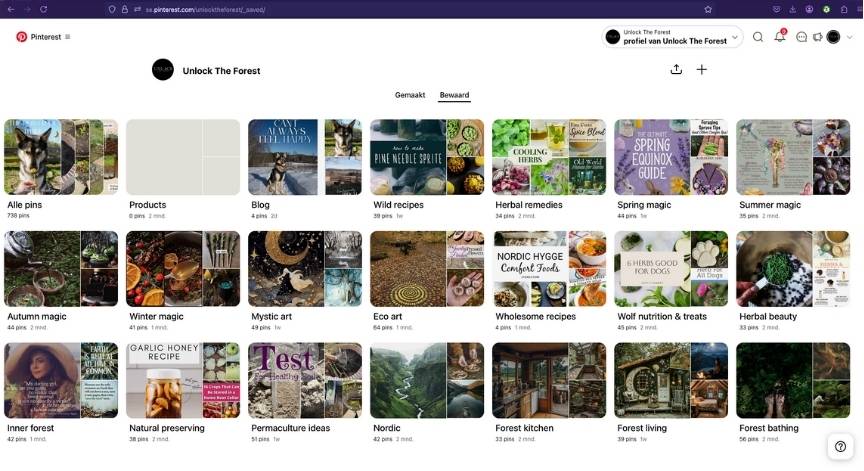Open the Herbal remedies board
This screenshot has height=471, width=864.
tap(549, 157)
